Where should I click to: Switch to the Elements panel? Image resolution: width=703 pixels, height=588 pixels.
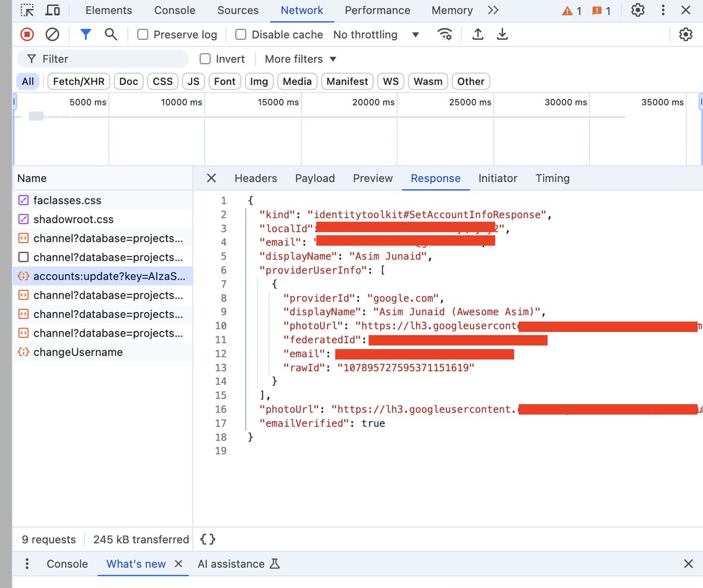pos(108,11)
